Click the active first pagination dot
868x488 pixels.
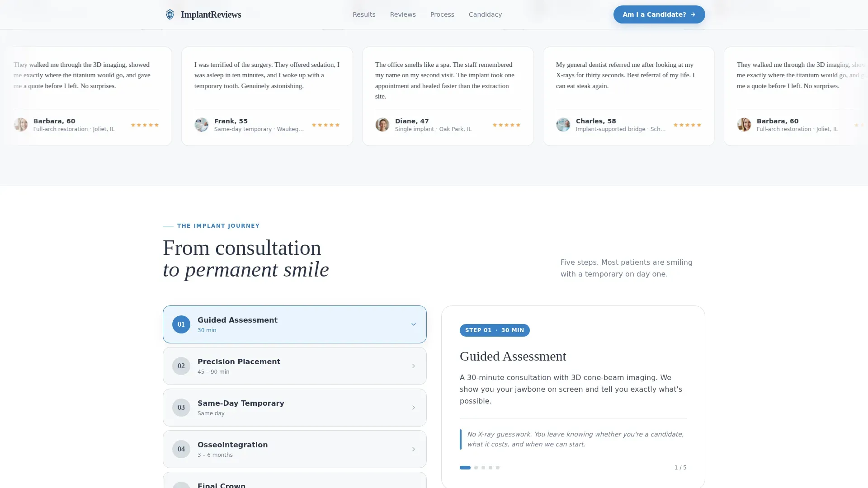(x=465, y=468)
